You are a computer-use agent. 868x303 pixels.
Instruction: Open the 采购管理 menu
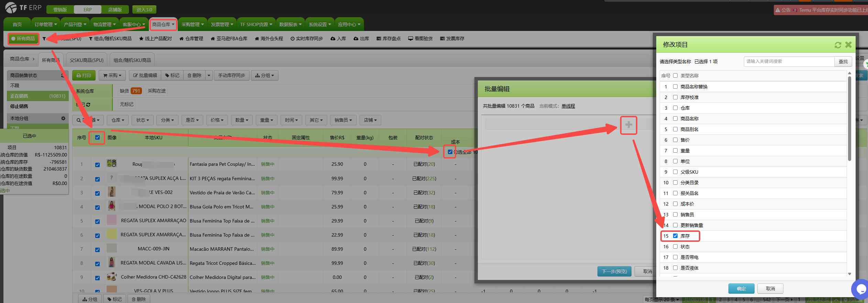pyautogui.click(x=193, y=24)
